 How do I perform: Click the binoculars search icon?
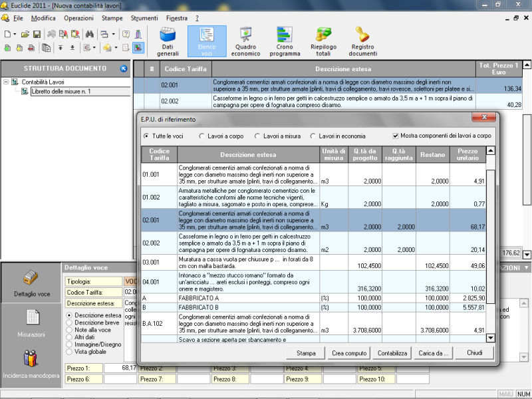(x=90, y=33)
